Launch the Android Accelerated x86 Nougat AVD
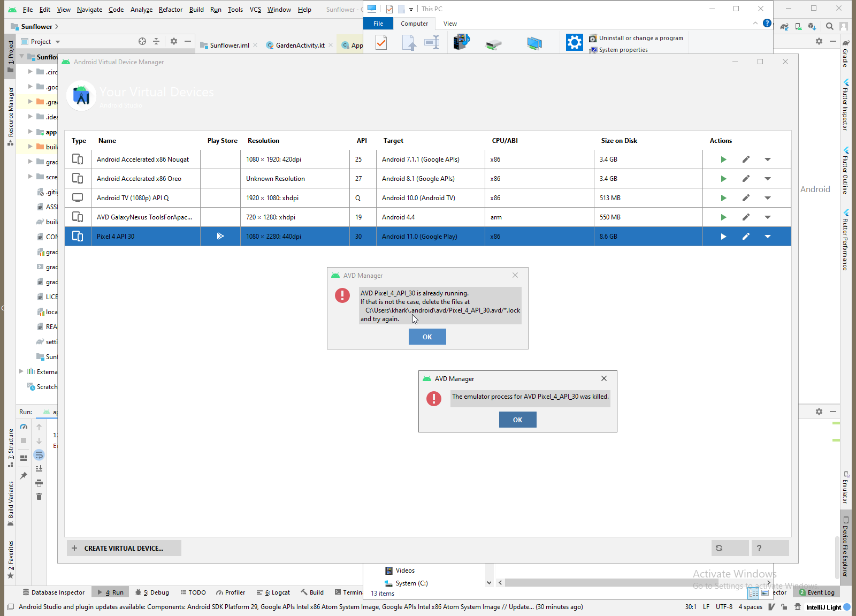The height and width of the screenshot is (616, 856). coord(723,159)
